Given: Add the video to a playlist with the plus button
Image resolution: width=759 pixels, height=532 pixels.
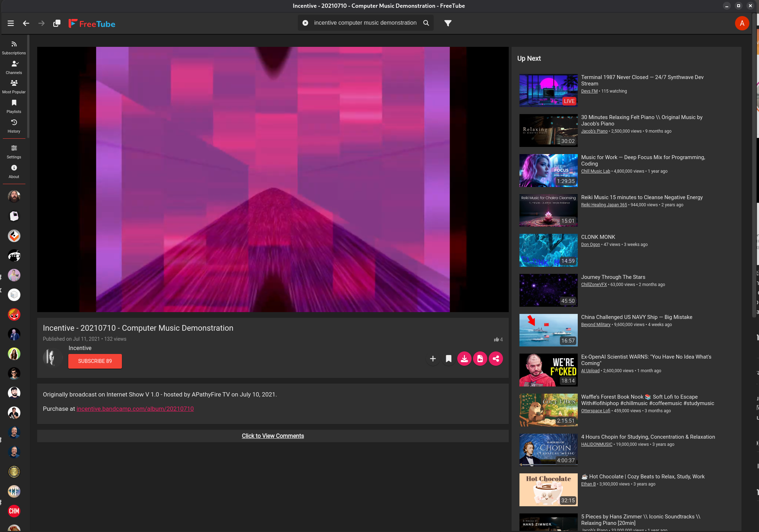Looking at the screenshot, I should click(433, 359).
